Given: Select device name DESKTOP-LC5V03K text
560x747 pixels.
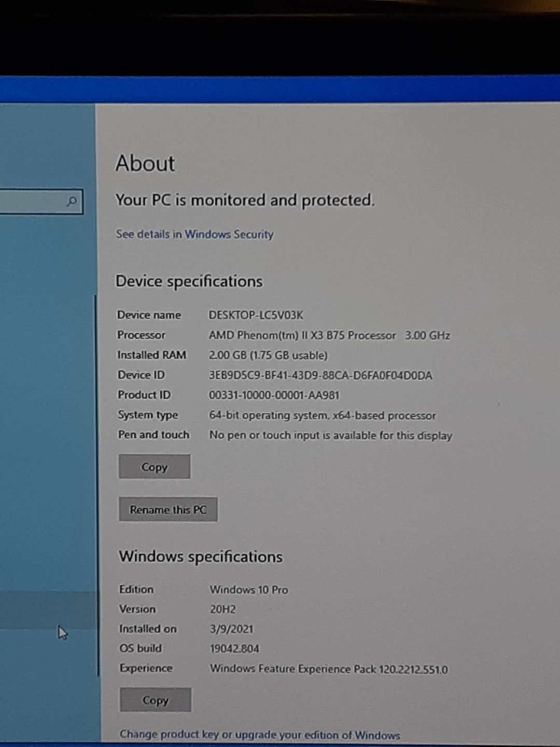Looking at the screenshot, I should (x=256, y=315).
